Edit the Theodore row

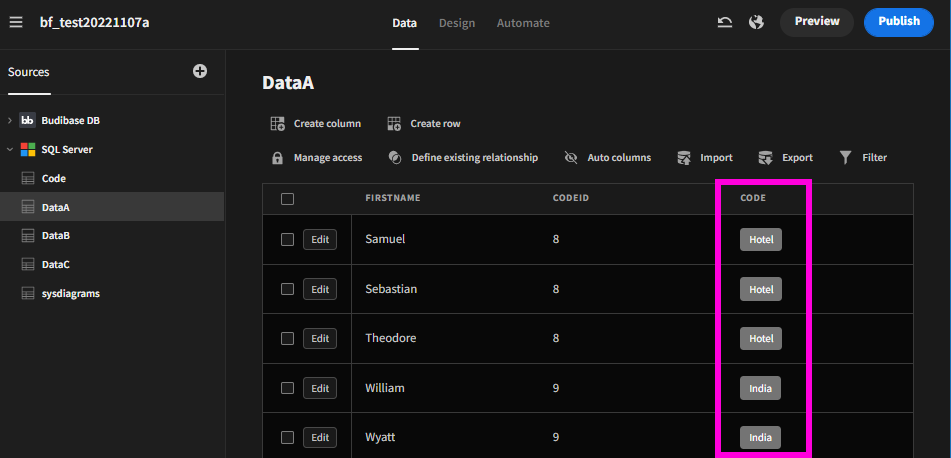coord(320,338)
